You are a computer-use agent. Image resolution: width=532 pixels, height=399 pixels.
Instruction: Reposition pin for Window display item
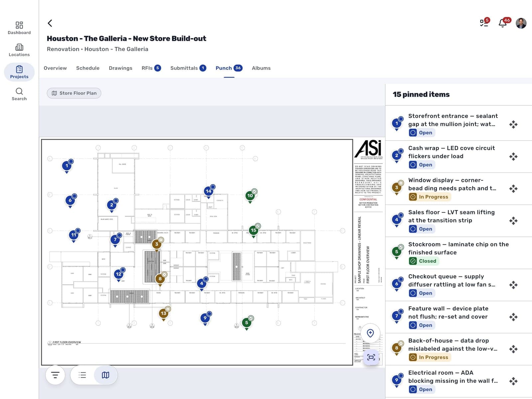tap(513, 189)
